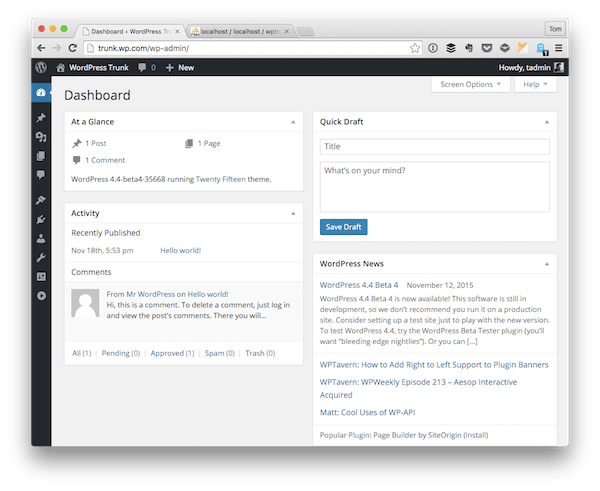Screen dimensions: 600x491
Task: Click the Collapse menu arrow icon in sidebar
Action: 41,296
